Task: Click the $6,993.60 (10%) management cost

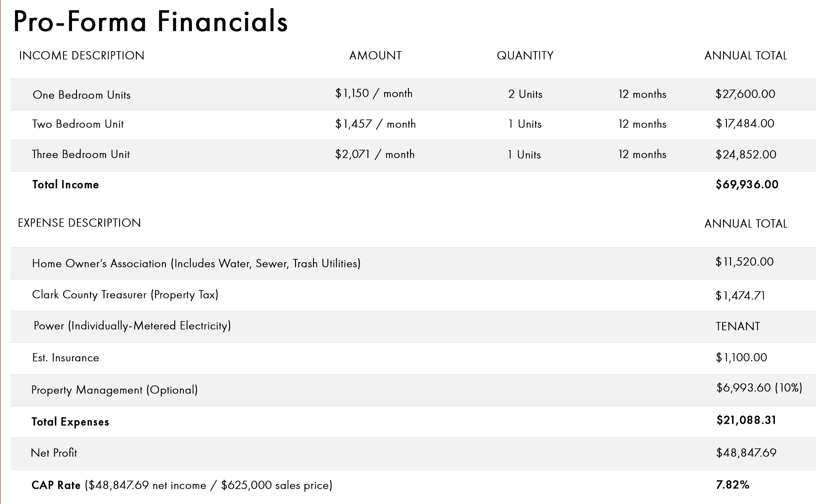Action: (759, 388)
